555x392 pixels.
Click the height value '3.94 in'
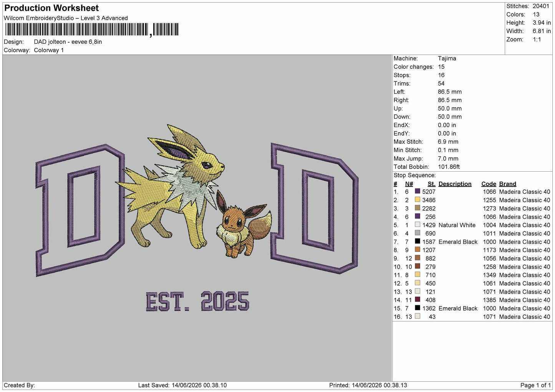click(542, 23)
